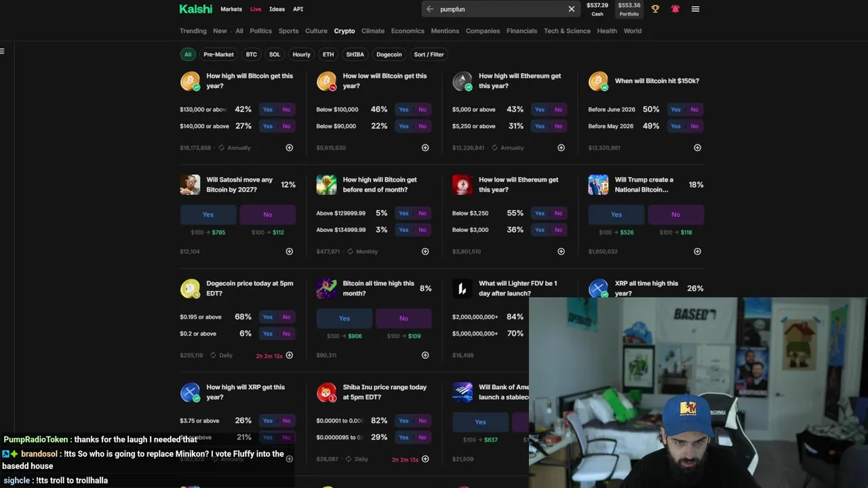Open the notifications bell icon
Image resolution: width=868 pixels, height=488 pixels.
click(x=675, y=9)
